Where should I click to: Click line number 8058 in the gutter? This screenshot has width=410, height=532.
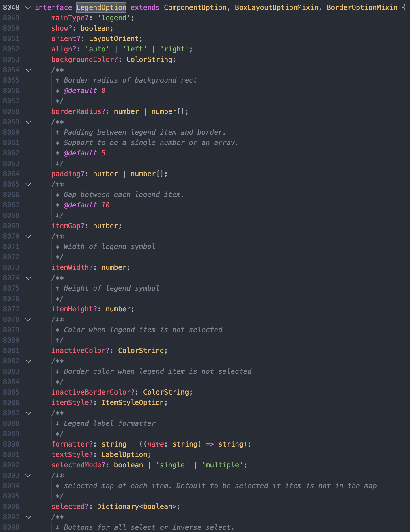[x=11, y=111]
